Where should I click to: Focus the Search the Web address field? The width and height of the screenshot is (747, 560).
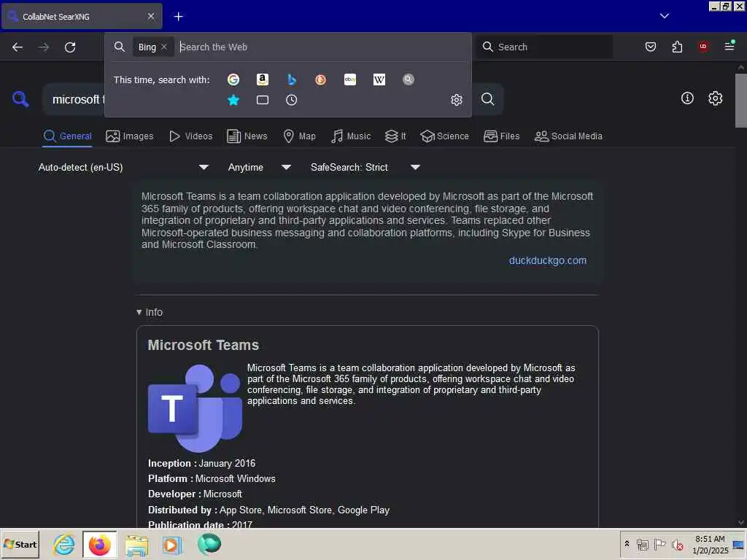322,47
